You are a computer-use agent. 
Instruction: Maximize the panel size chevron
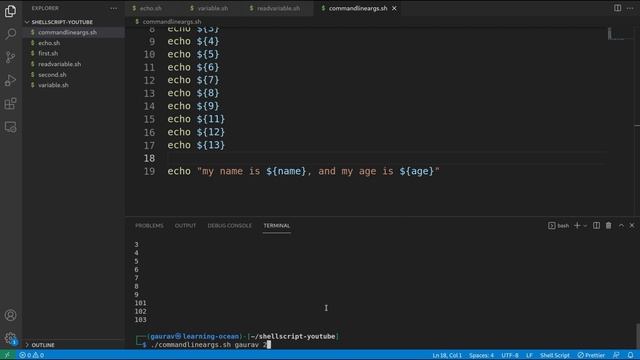tap(621, 226)
